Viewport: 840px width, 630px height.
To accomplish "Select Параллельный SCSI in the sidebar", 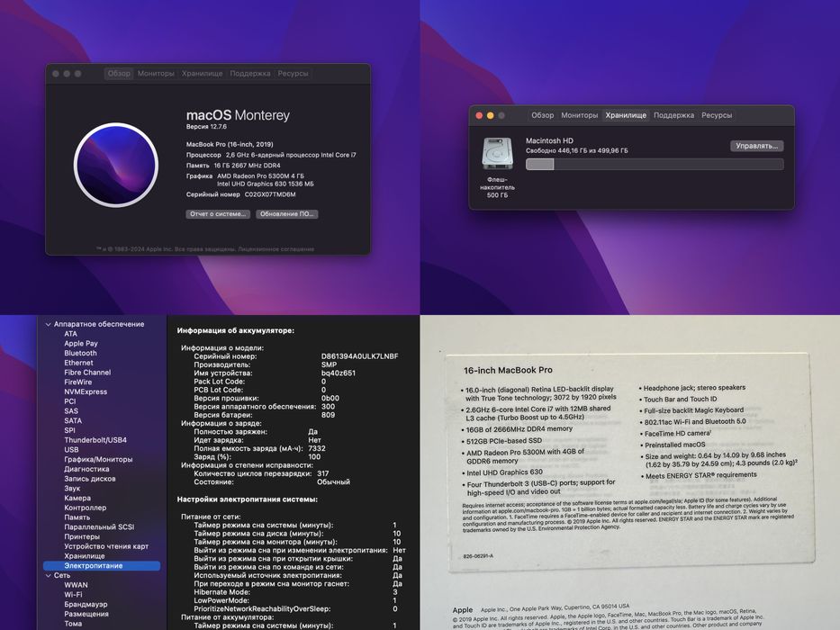I will pos(99,526).
